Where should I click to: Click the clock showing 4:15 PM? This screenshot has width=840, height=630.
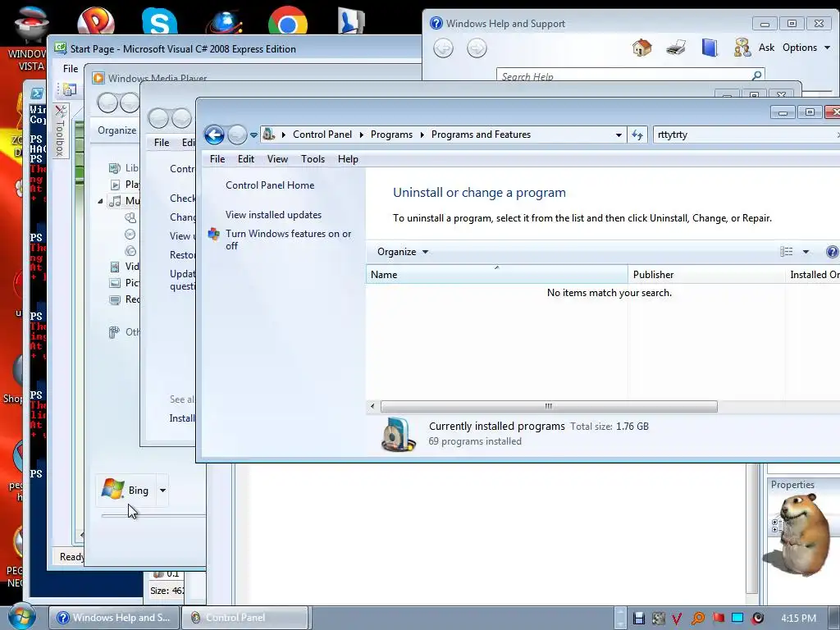point(798,619)
